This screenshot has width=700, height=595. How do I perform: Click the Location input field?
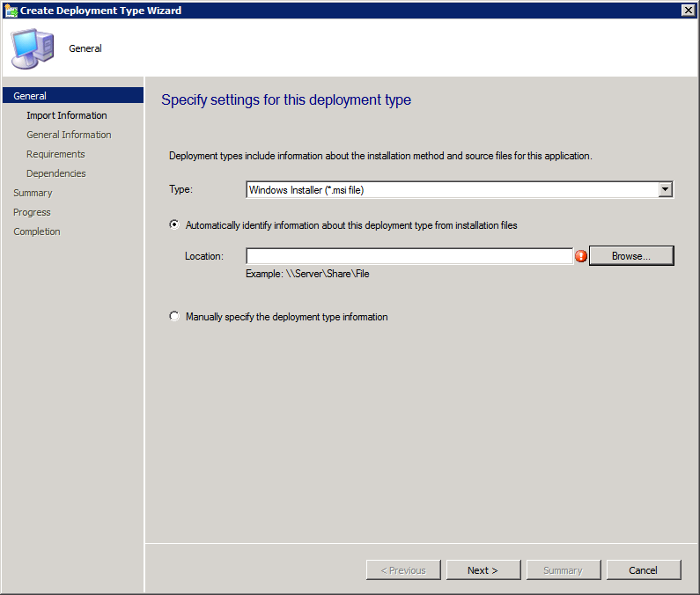409,256
